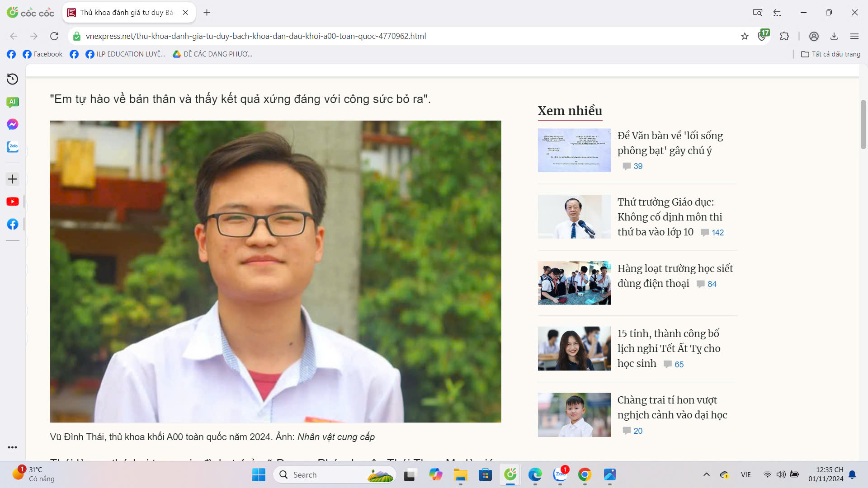Bookmark this page with star icon
The image size is (868, 488).
(x=745, y=36)
